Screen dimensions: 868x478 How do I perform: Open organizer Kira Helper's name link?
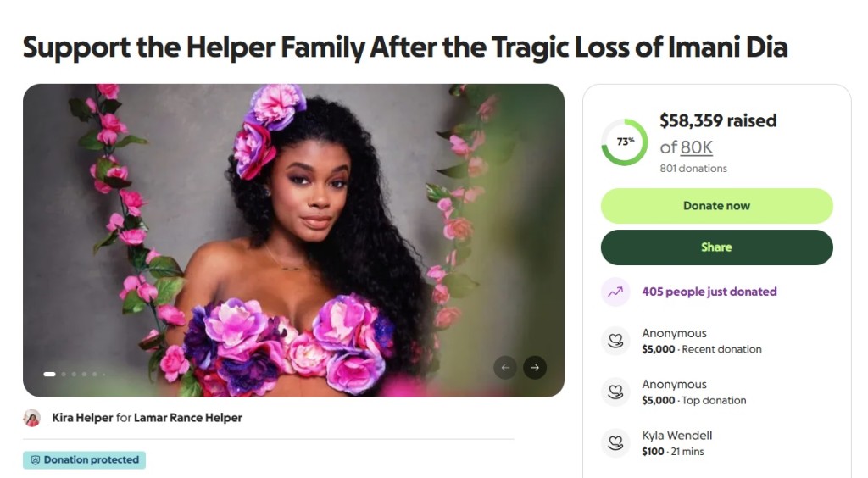click(82, 418)
